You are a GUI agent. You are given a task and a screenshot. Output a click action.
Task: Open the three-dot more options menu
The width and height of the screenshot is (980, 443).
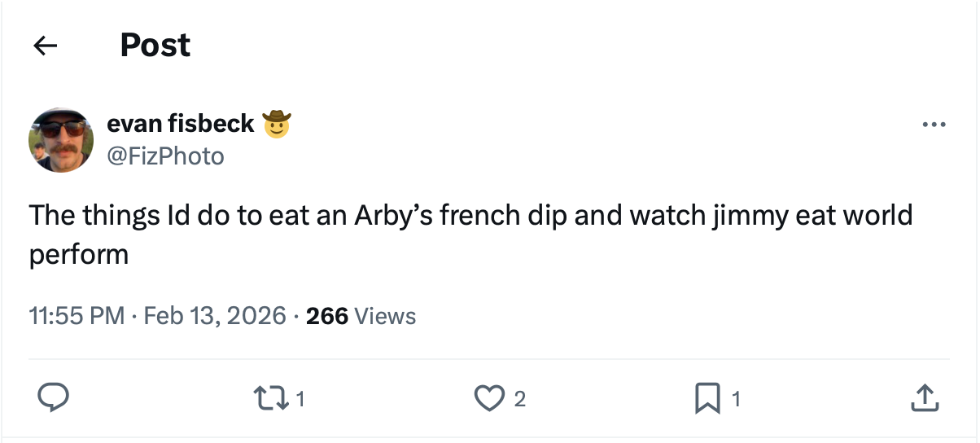(x=934, y=125)
